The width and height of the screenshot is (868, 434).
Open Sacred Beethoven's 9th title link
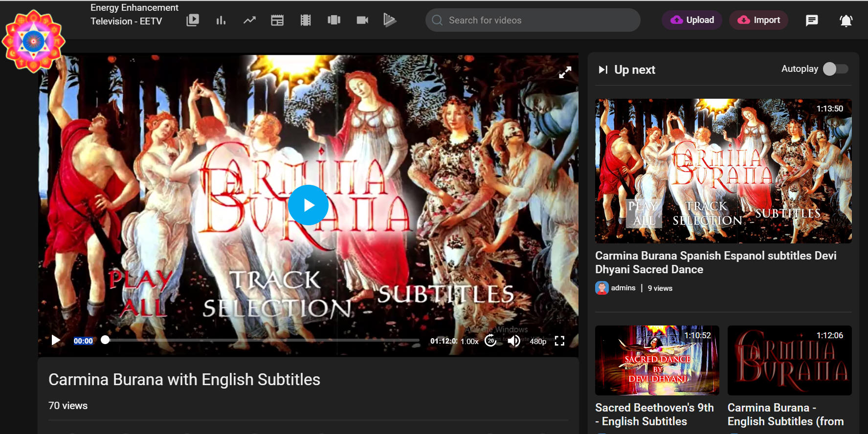654,414
